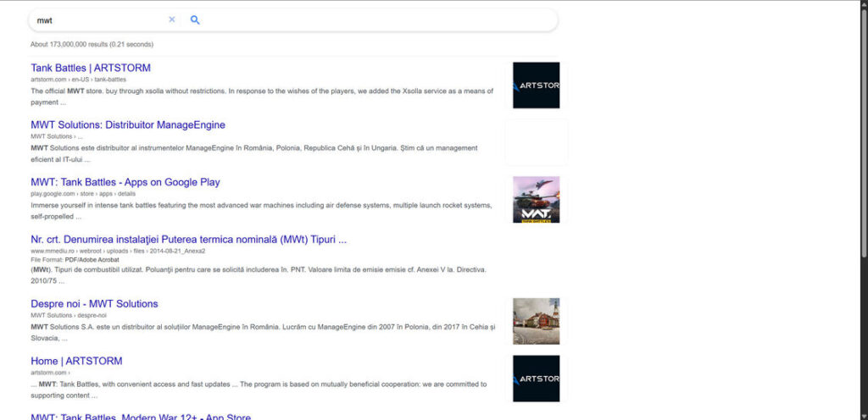The width and height of the screenshot is (868, 420).
Task: Click 'www.mmediu.ro › webroot › uploads' breadcrumb
Action: point(118,251)
